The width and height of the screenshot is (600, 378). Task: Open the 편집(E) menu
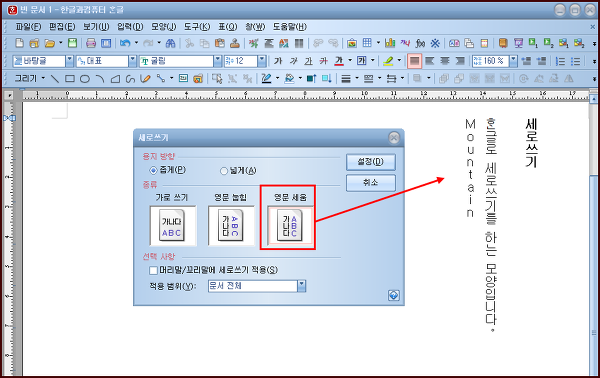(62, 27)
